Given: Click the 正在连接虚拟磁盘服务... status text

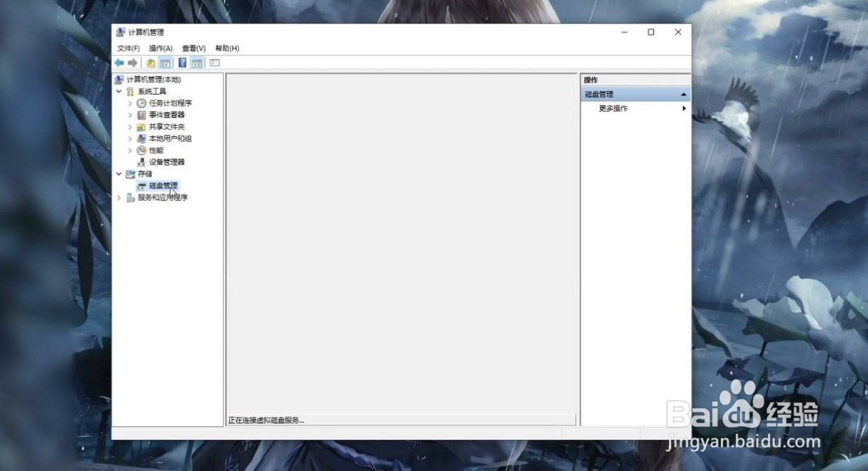Looking at the screenshot, I should [266, 421].
